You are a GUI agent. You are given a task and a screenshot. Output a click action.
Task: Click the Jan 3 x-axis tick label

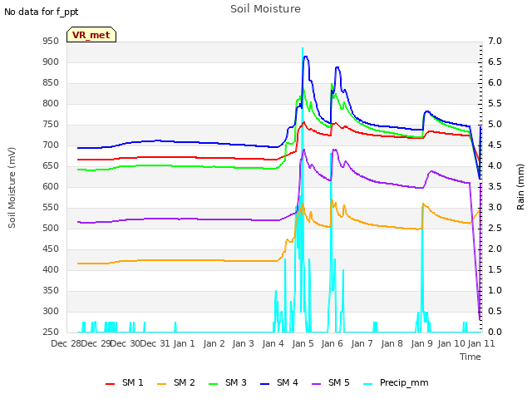tap(244, 343)
